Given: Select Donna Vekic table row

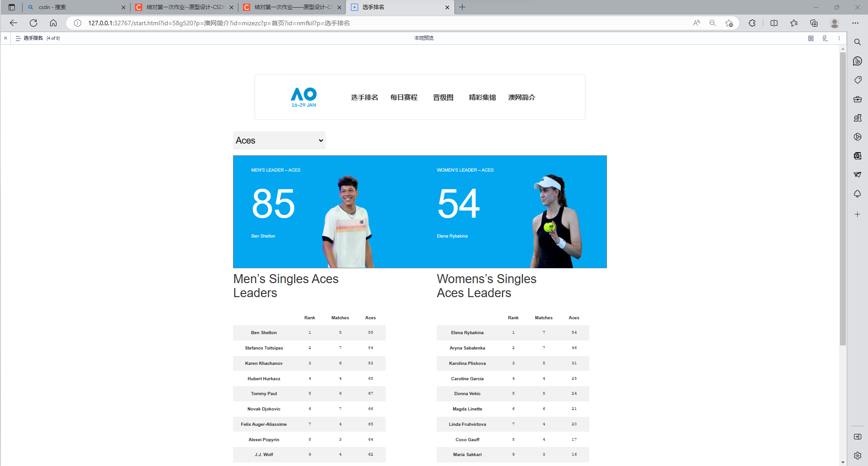Looking at the screenshot, I should click(x=513, y=394).
